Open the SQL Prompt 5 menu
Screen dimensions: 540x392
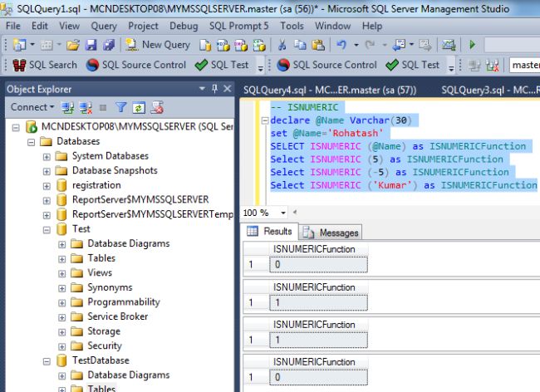238,26
